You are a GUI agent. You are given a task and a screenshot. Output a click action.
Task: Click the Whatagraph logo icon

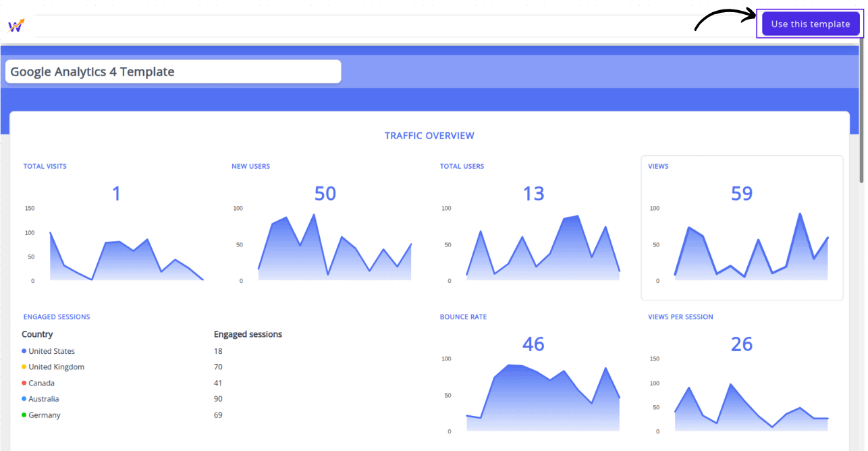(x=16, y=26)
